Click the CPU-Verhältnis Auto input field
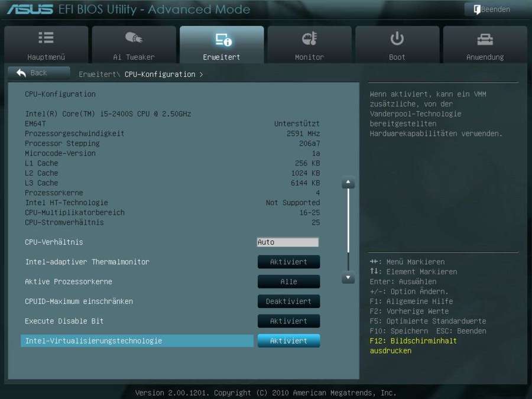 [288, 242]
